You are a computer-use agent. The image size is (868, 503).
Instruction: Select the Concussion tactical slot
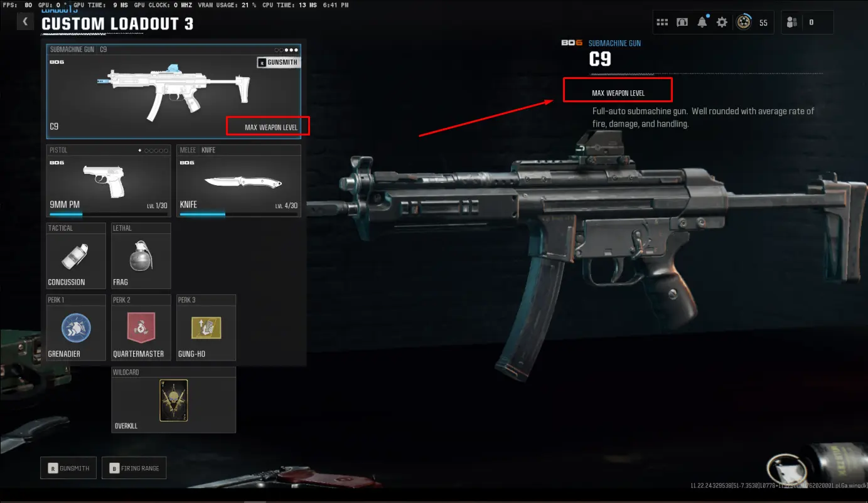click(76, 255)
